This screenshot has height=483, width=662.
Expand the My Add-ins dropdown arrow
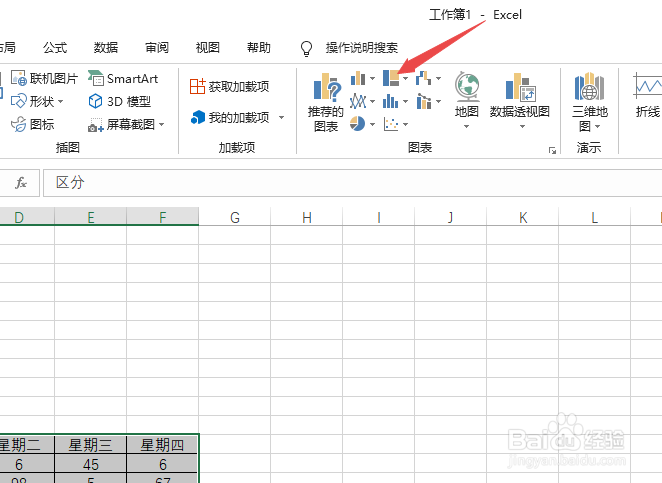[x=281, y=117]
